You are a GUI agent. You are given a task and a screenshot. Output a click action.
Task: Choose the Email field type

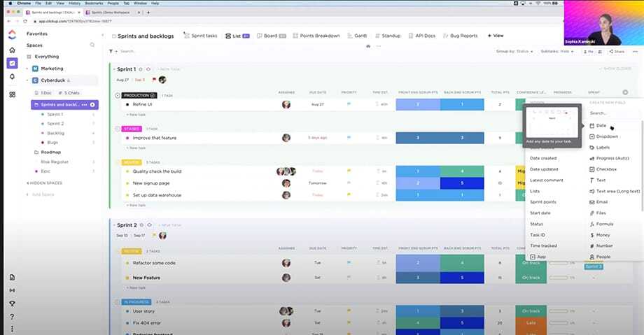point(598,202)
